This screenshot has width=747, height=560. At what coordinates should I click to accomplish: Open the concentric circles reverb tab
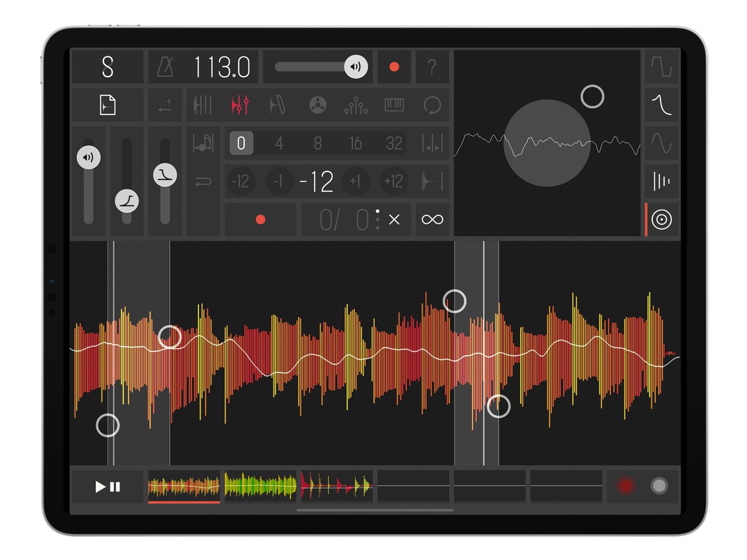tap(662, 220)
